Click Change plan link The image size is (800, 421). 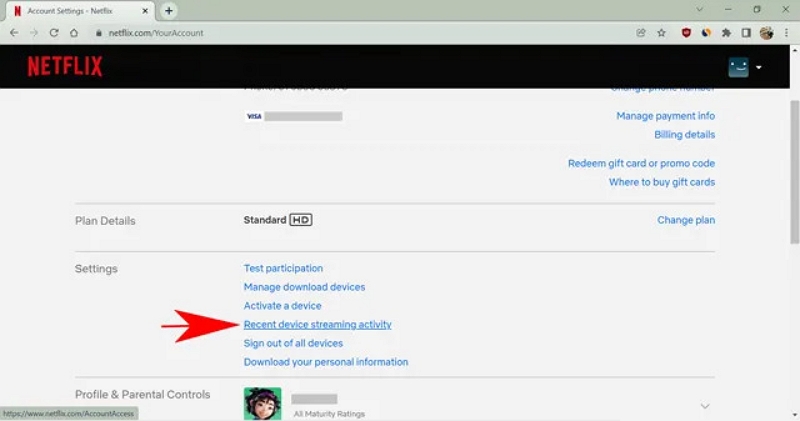coord(686,220)
